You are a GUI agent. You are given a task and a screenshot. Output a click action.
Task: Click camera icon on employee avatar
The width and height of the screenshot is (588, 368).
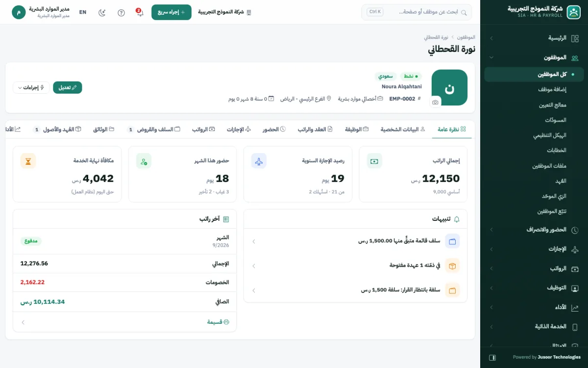(435, 102)
